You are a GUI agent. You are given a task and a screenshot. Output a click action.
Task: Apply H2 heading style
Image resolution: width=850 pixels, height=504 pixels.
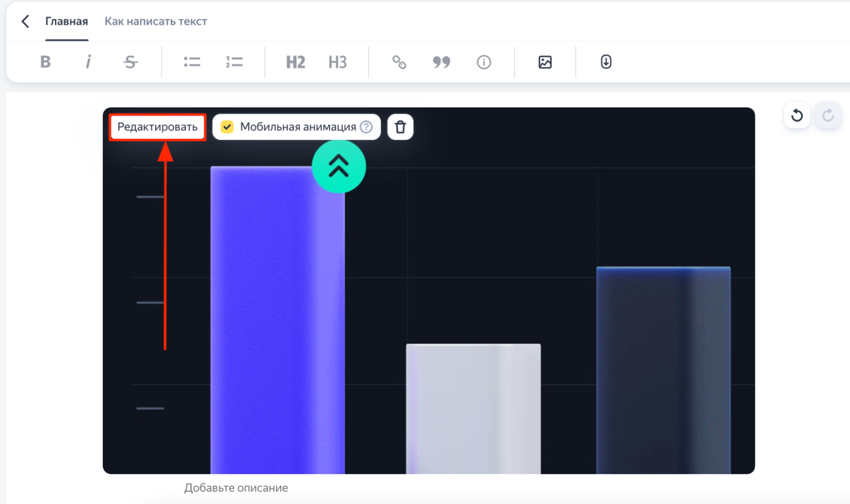coord(295,62)
